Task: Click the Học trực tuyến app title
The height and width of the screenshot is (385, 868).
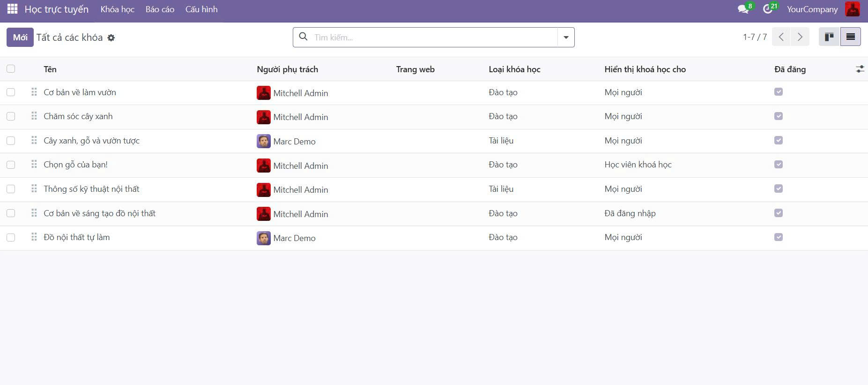Action: [56, 9]
